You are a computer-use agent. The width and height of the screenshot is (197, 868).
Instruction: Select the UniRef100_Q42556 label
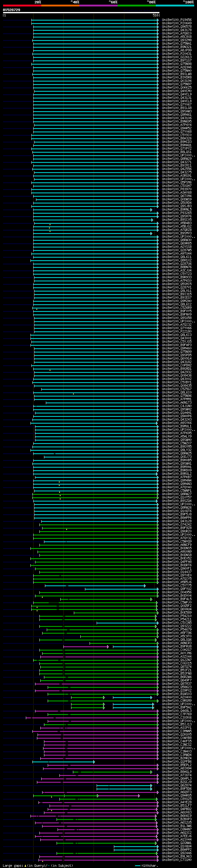click(x=176, y=169)
